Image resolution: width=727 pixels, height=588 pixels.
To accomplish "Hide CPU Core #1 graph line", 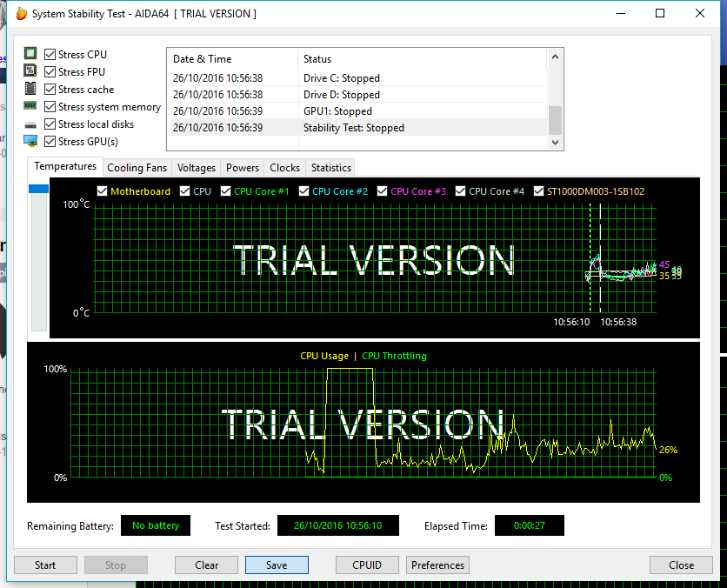I will pyautogui.click(x=225, y=191).
